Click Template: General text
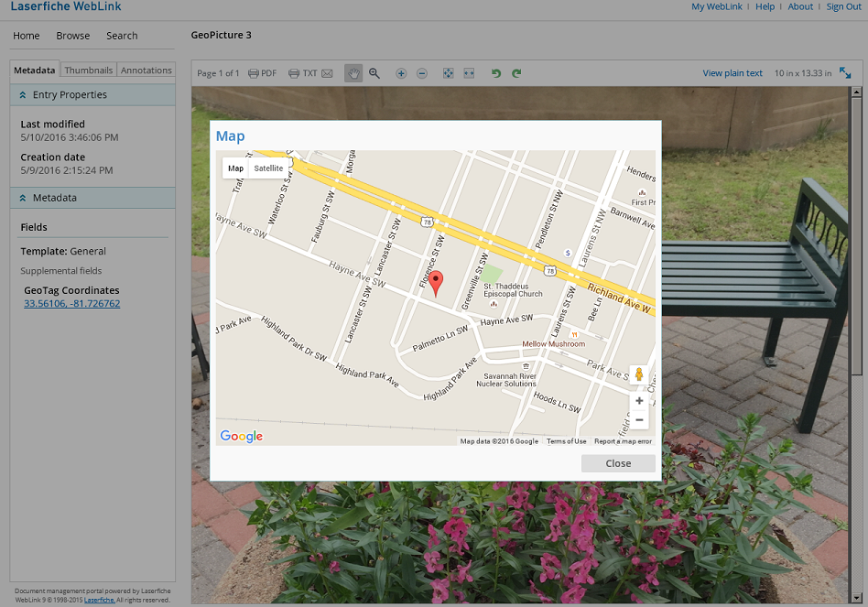Screen dimensions: 868x607 (x=63, y=251)
